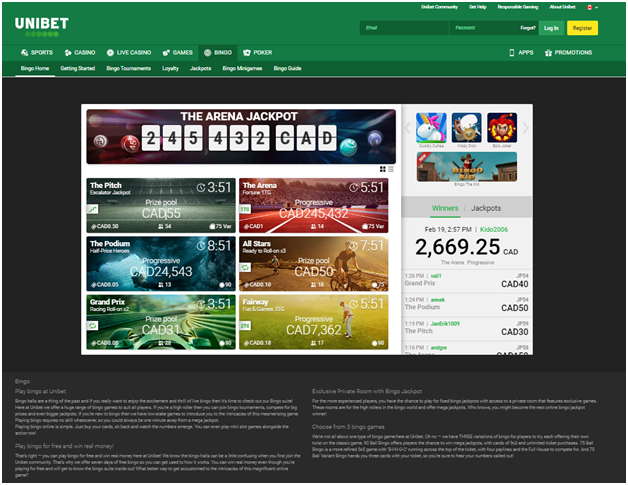
Task: Open the Getting Started tab
Action: (78, 68)
